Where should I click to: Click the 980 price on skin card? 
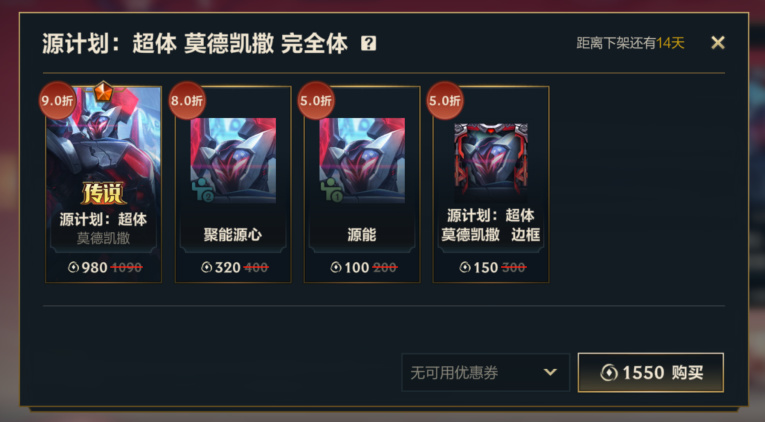[x=94, y=267]
